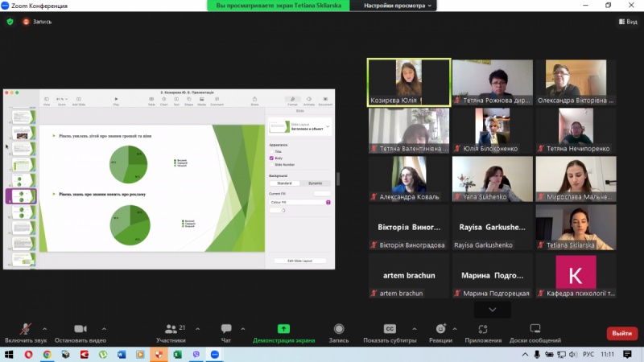The image size is (644, 362).
Task: Click the Edit Slide Layout button
Action: [x=299, y=261]
